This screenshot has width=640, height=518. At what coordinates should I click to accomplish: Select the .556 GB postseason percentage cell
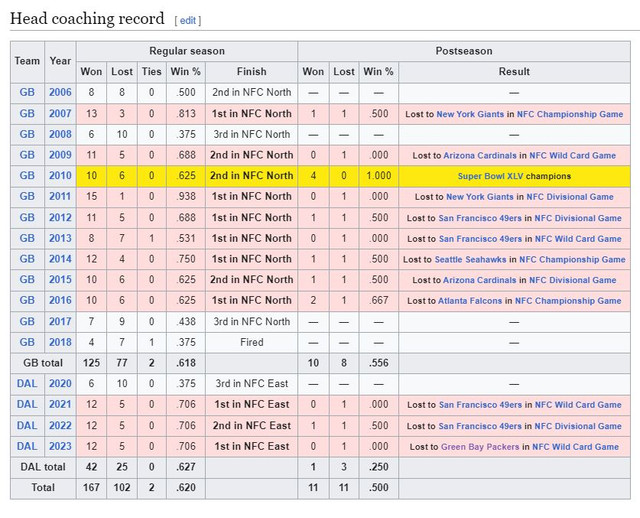[x=378, y=363]
